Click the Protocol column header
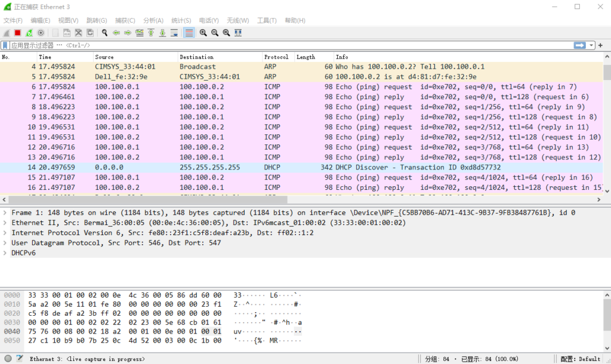This screenshot has width=611, height=364. click(276, 57)
